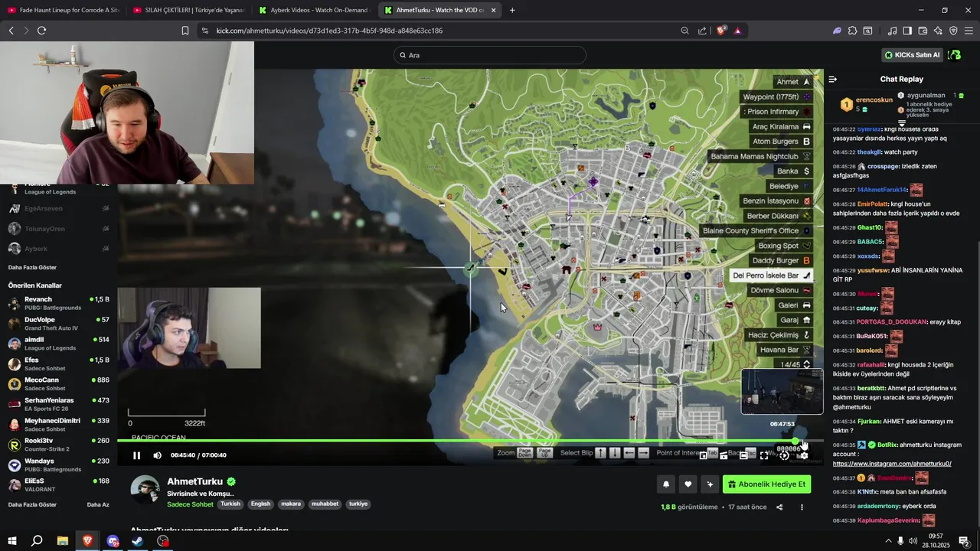Expand Daha Fazla Göster under recommended channels

pyautogui.click(x=32, y=505)
